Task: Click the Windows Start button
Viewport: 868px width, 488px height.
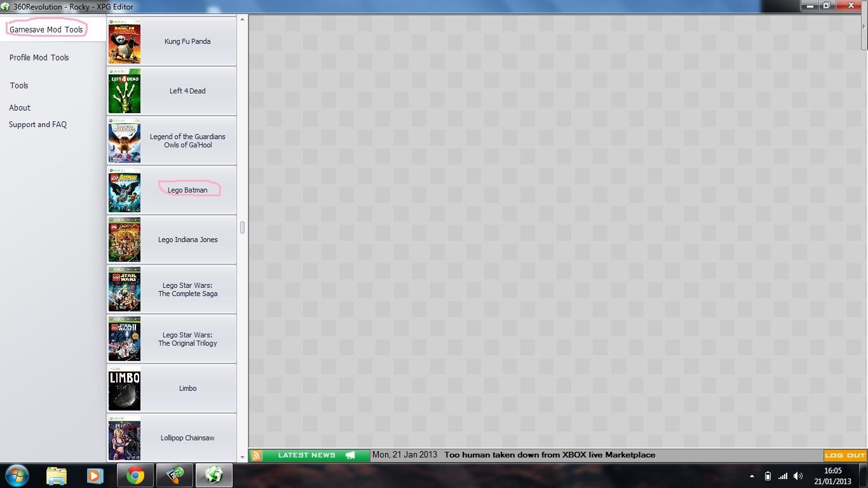Action: (x=17, y=475)
